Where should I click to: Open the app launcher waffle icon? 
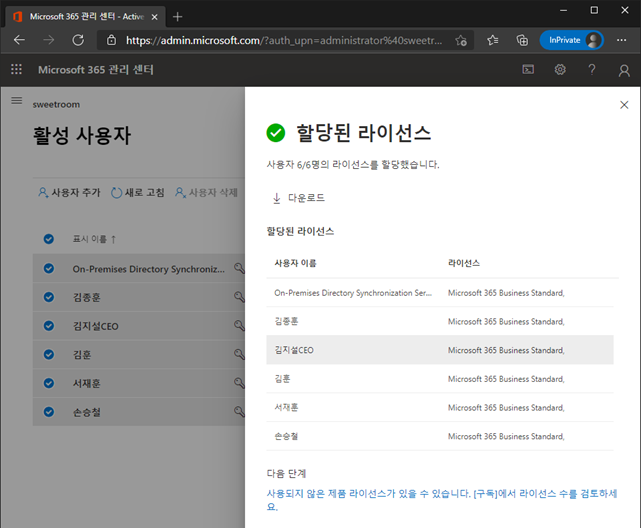(16, 69)
